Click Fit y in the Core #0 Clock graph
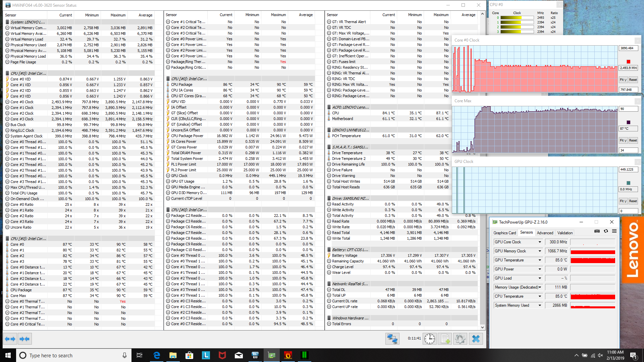Image resolution: width=644 pixels, height=362 pixels. (623, 80)
